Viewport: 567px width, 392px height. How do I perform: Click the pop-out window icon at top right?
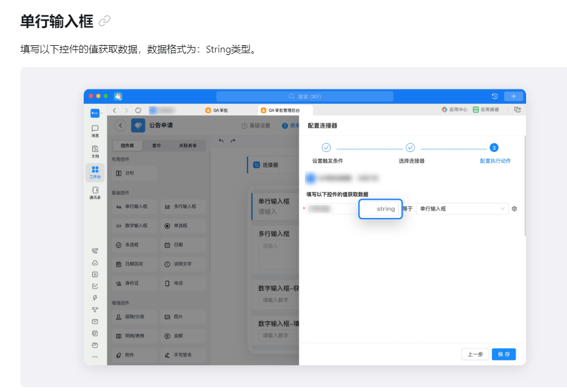point(518,110)
